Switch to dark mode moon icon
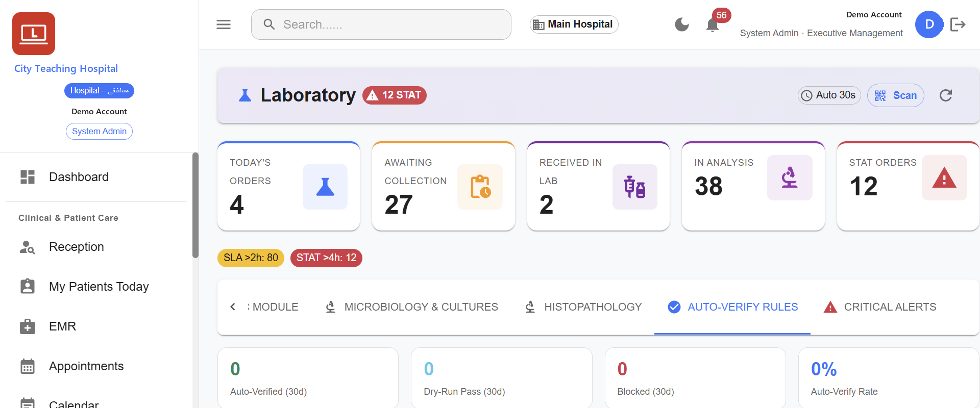 pos(682,24)
